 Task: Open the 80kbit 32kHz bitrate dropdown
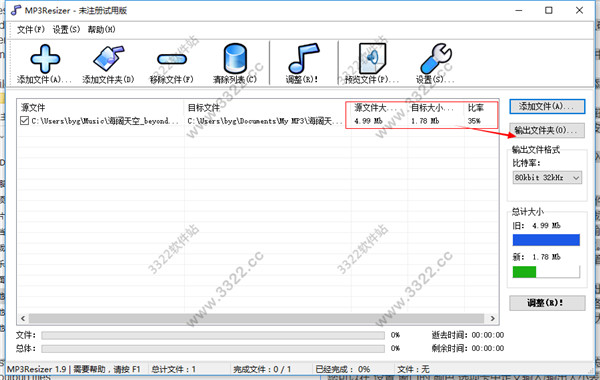point(547,178)
